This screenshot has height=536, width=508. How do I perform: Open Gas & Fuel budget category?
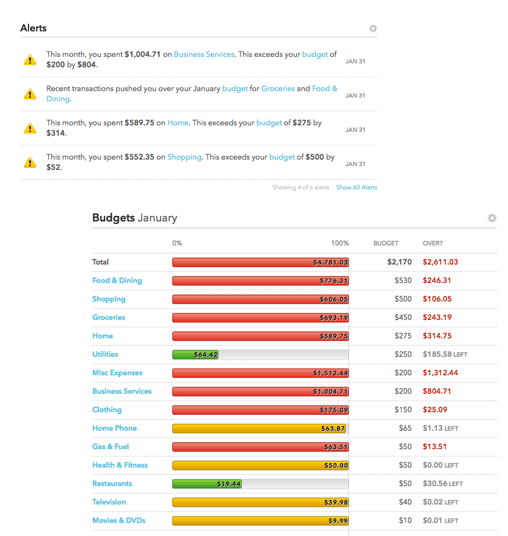click(x=110, y=446)
